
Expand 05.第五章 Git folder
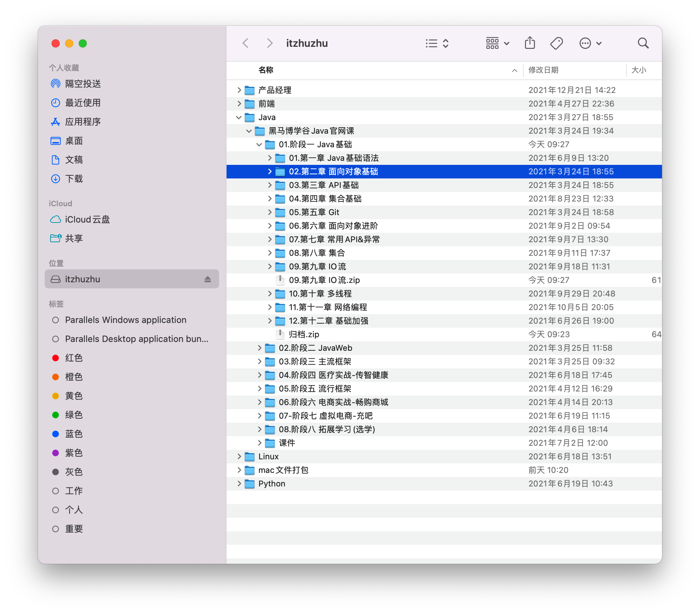[x=270, y=212]
